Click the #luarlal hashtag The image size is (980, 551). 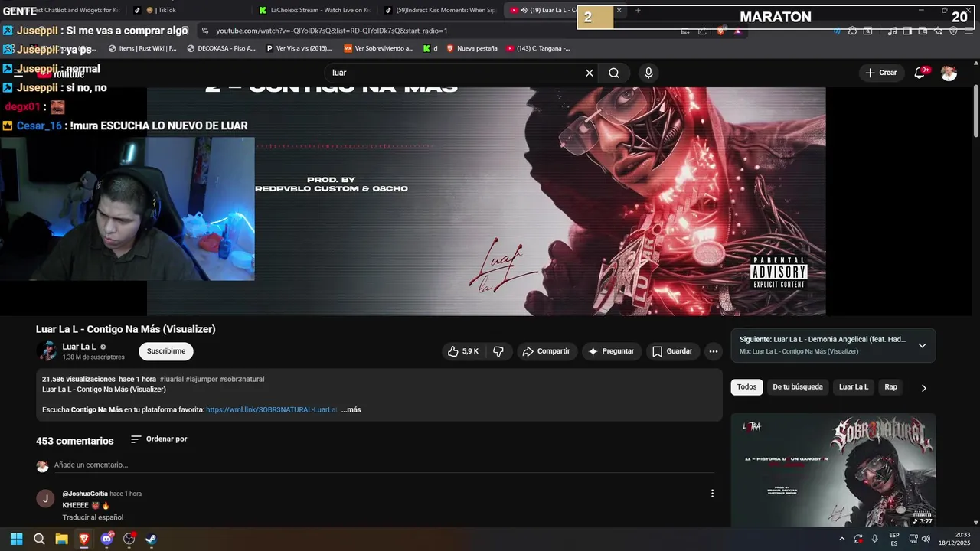click(x=171, y=379)
